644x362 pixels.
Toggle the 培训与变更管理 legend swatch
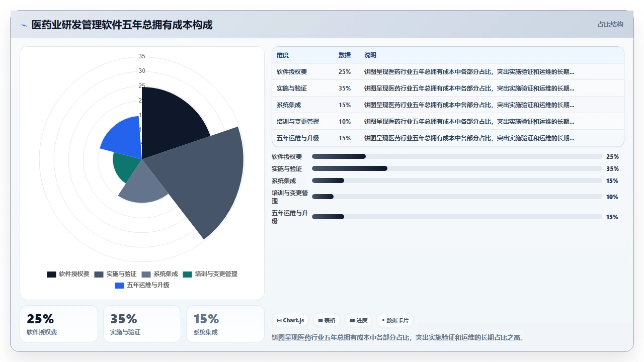click(x=187, y=274)
